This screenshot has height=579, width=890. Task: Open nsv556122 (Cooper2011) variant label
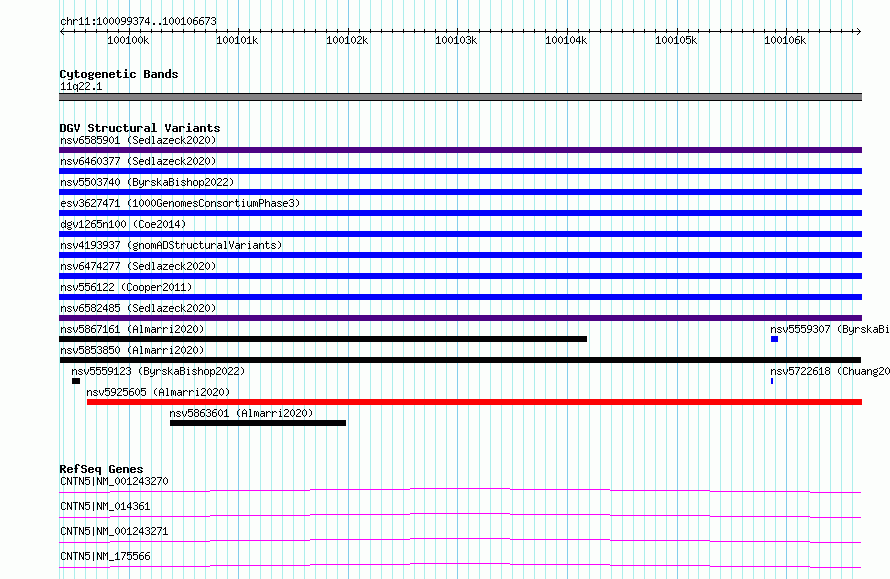click(126, 287)
